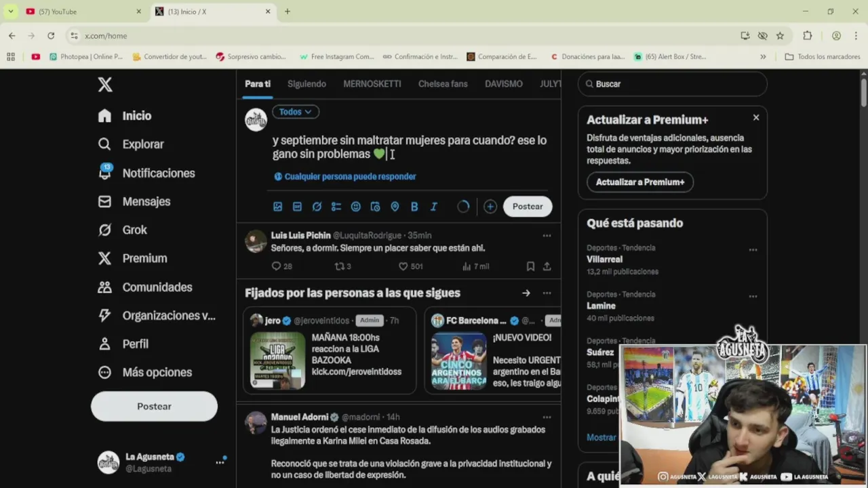Add a GIF to the post
The width and height of the screenshot is (868, 488).
point(297,207)
